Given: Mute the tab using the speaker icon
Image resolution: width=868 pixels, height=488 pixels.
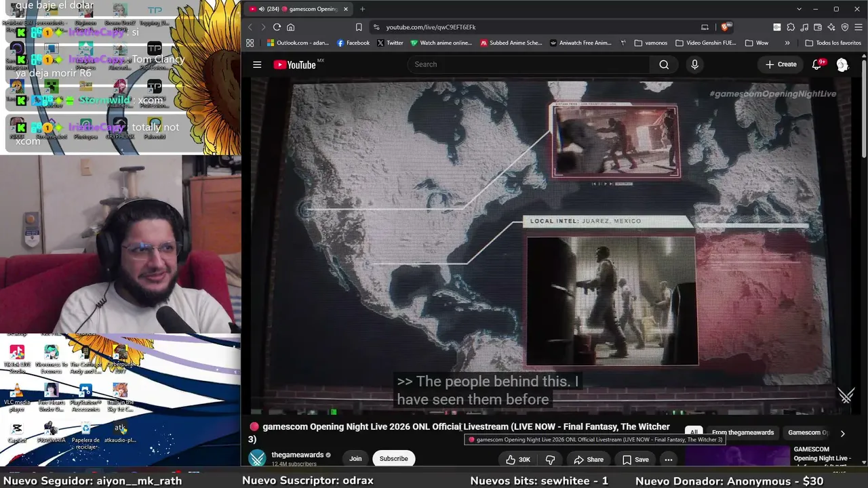Looking at the screenshot, I should (261, 9).
